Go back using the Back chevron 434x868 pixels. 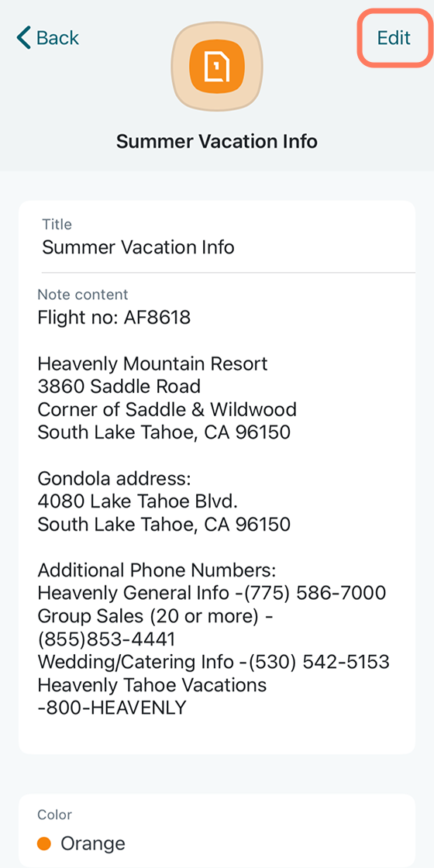(24, 38)
